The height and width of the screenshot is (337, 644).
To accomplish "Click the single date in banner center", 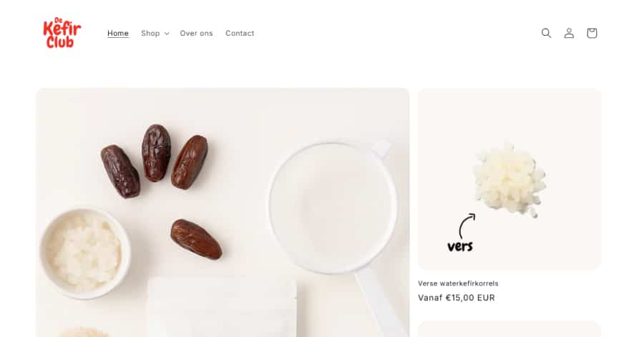I will click(x=196, y=239).
